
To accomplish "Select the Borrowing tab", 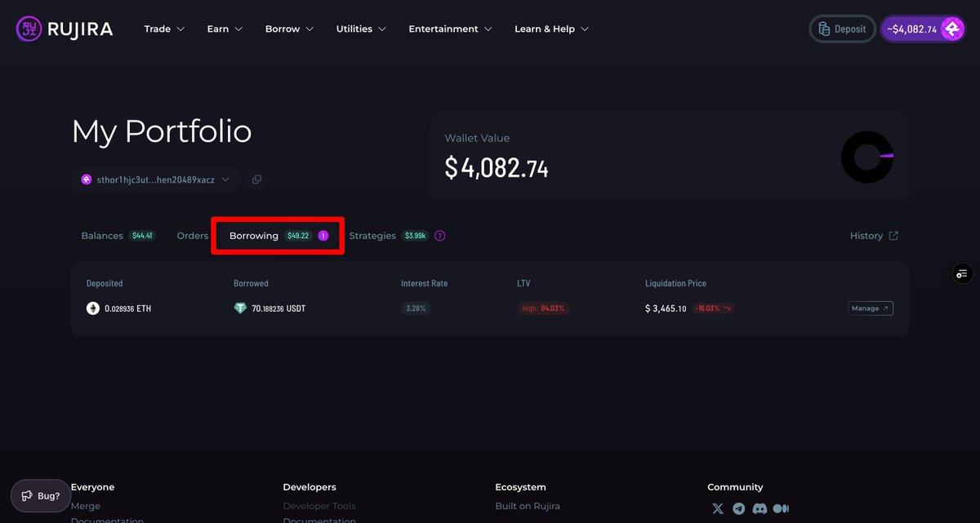I will point(278,236).
